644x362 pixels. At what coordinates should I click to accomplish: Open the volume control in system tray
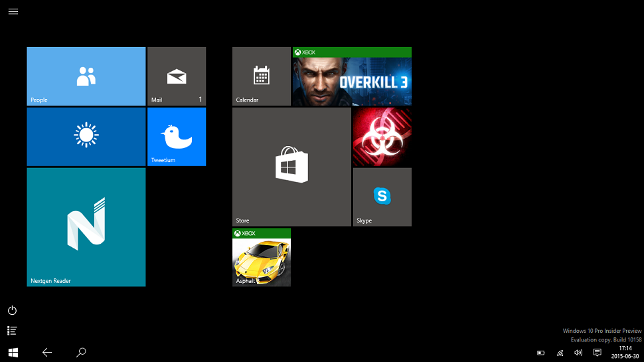point(578,353)
